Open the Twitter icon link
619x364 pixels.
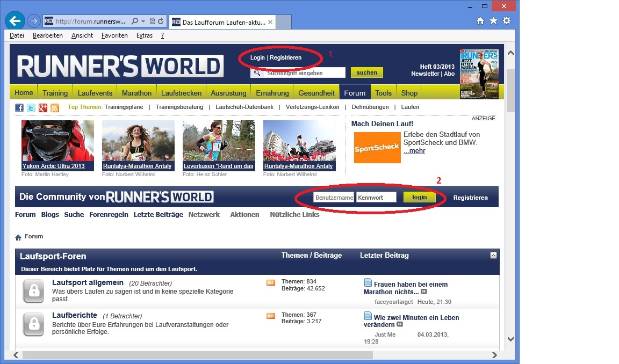coord(31,107)
